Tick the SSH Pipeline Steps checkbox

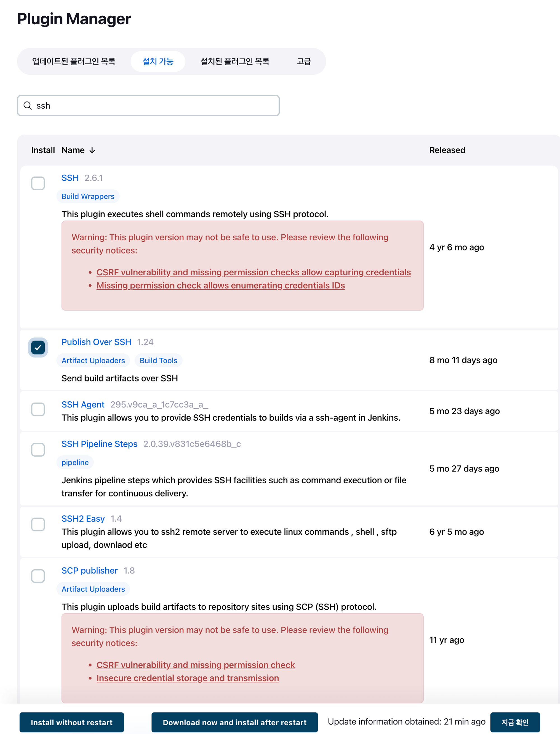pos(38,450)
